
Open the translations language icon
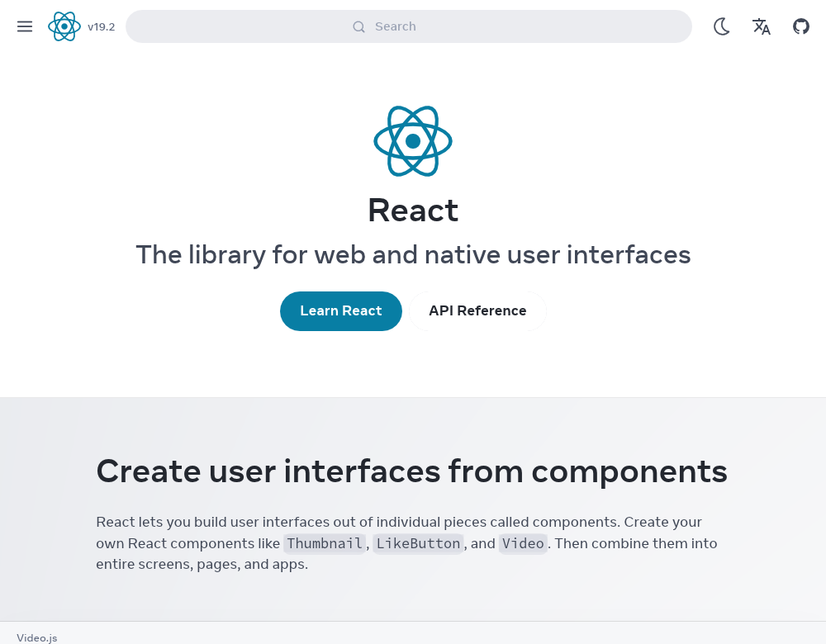[762, 26]
